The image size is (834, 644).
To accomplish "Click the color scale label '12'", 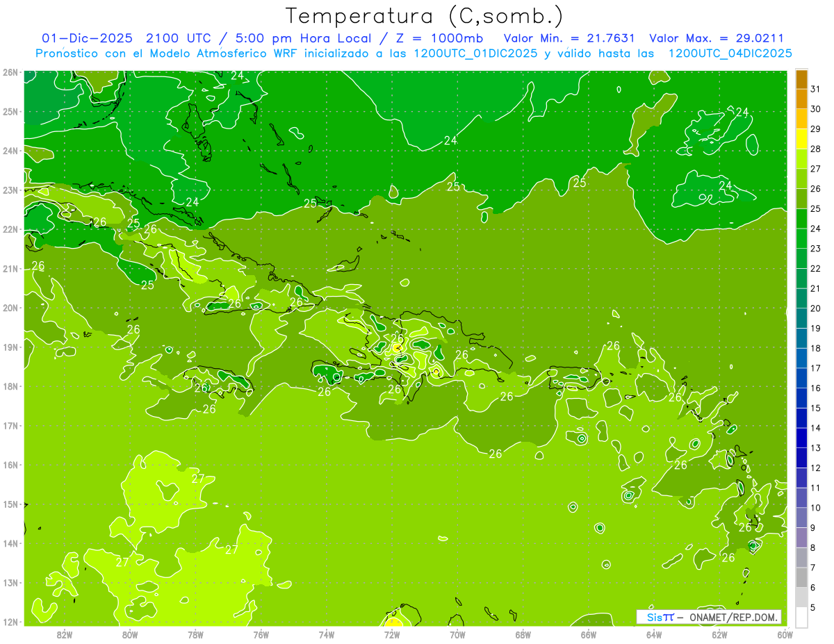I will click(x=815, y=468).
